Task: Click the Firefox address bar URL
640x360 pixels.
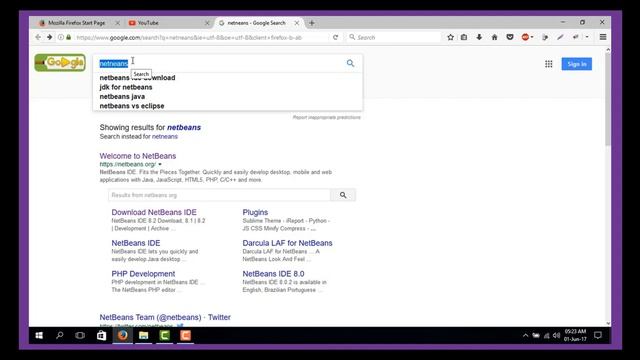Action: click(x=189, y=37)
